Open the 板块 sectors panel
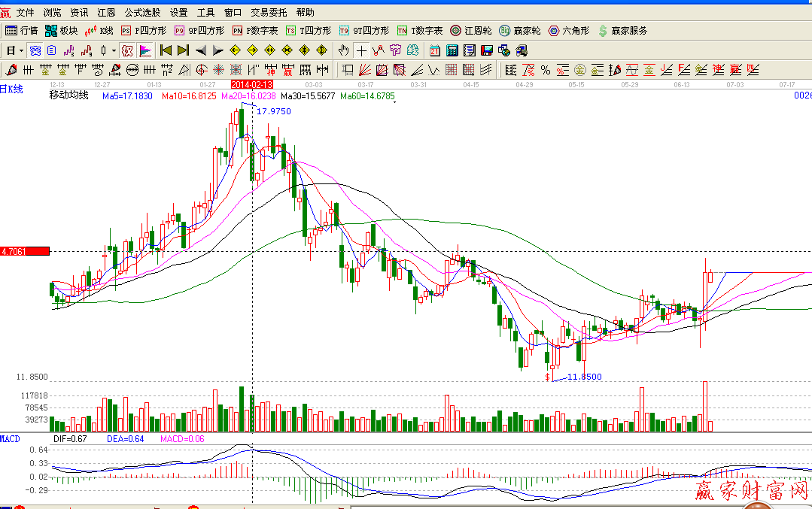 (61, 31)
